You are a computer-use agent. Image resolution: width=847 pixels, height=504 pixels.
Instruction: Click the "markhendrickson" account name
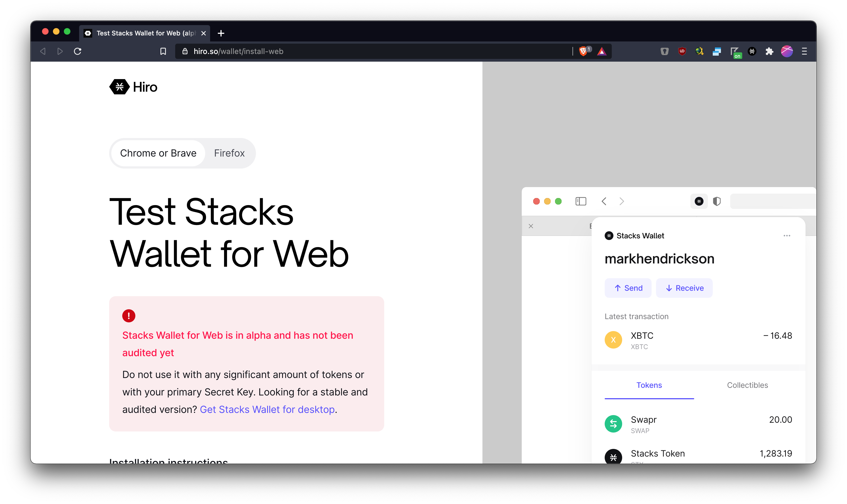pos(660,259)
